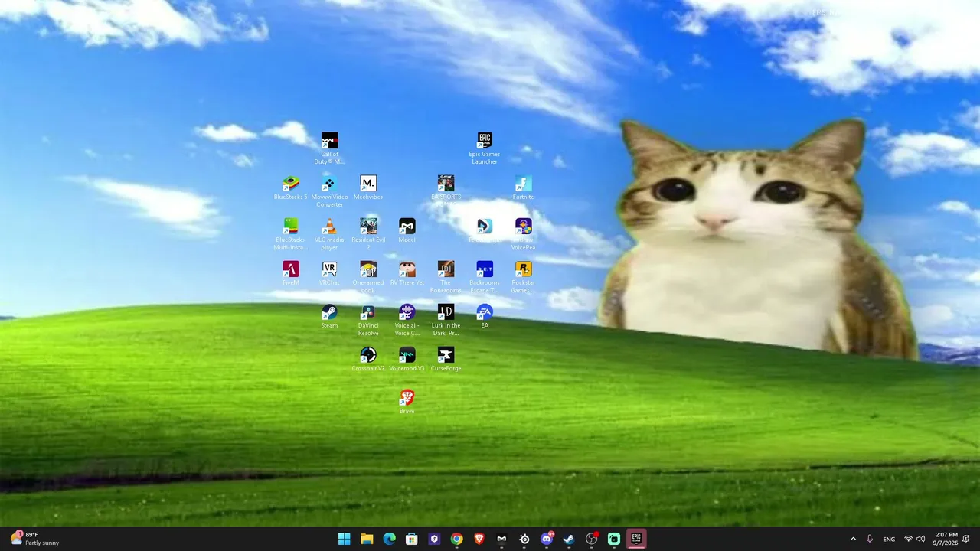Image resolution: width=980 pixels, height=551 pixels.
Task: Expand the hidden system tray icons
Action: [x=853, y=539]
